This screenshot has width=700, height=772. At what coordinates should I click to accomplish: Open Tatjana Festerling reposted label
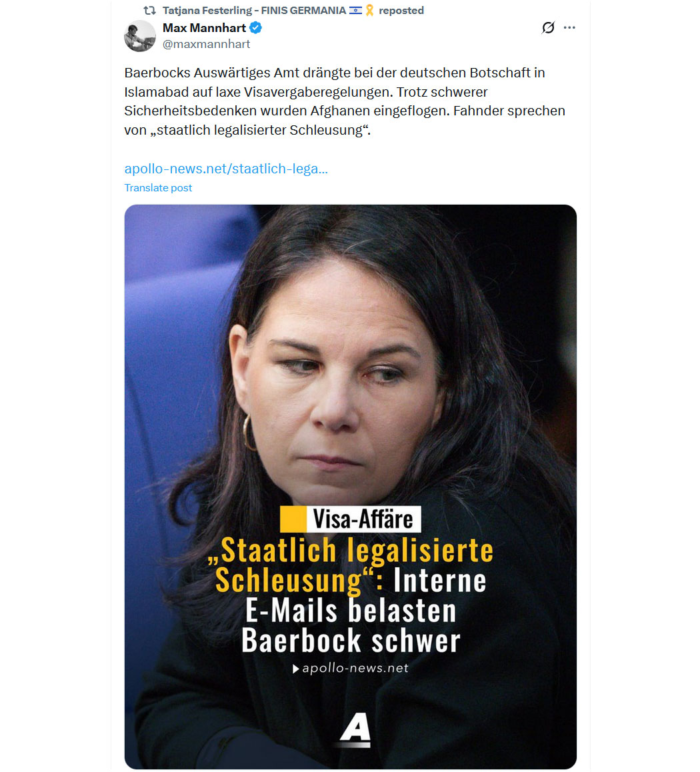(293, 11)
